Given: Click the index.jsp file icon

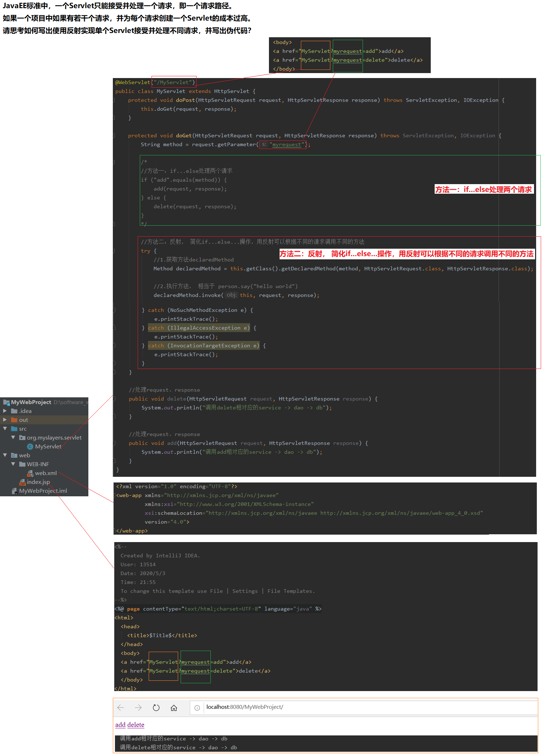Looking at the screenshot, I should (x=22, y=482).
